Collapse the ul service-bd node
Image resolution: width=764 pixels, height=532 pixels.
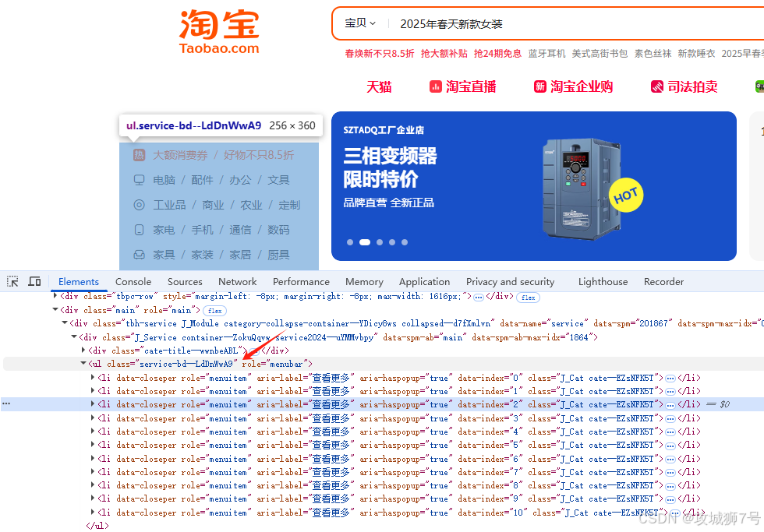[x=83, y=363]
